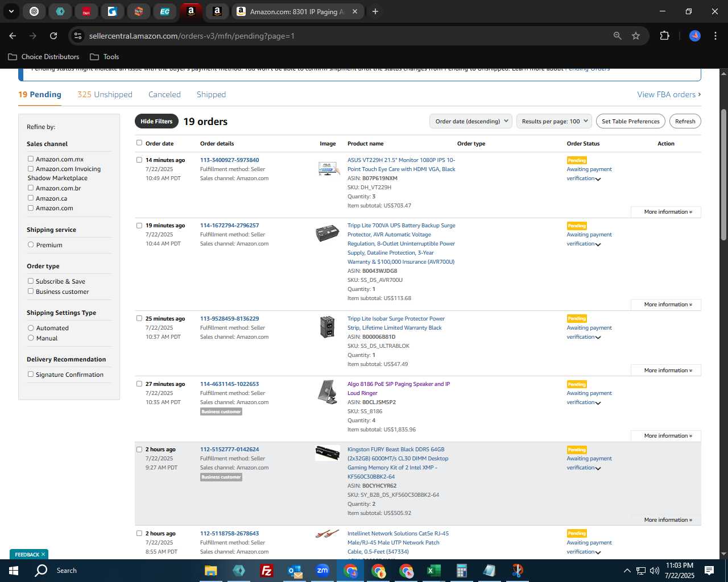Select the Automated shipping settings radio

pos(31,328)
